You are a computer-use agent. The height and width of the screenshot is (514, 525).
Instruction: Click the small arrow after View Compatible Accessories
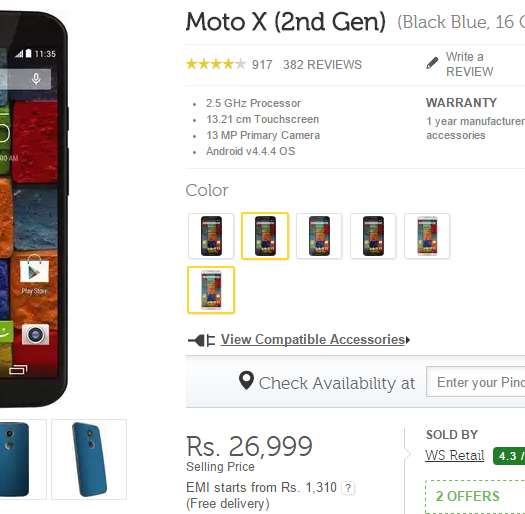407,340
